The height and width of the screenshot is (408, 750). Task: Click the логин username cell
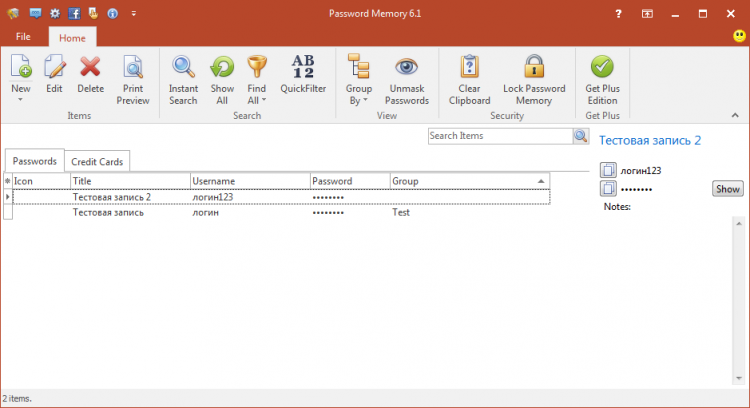206,212
